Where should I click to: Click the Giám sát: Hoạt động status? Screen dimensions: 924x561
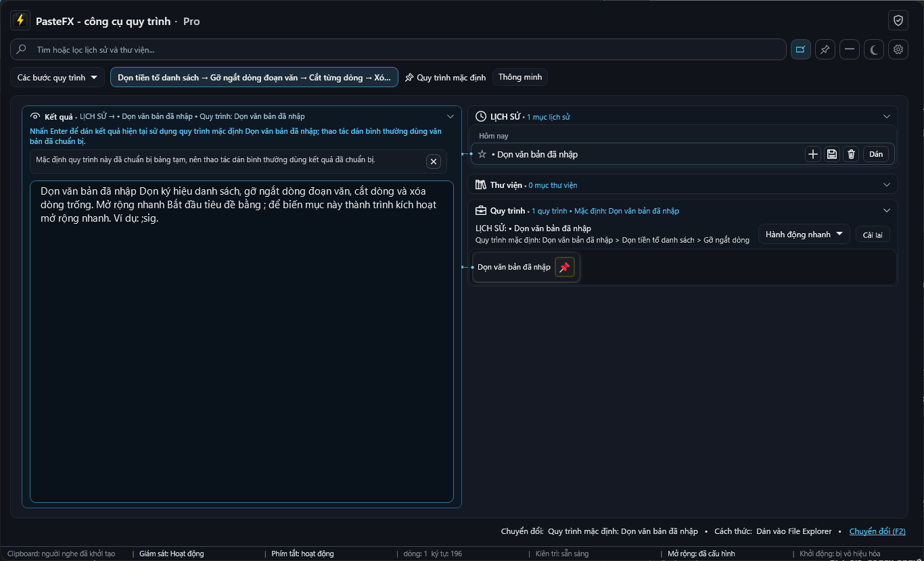[x=172, y=554]
